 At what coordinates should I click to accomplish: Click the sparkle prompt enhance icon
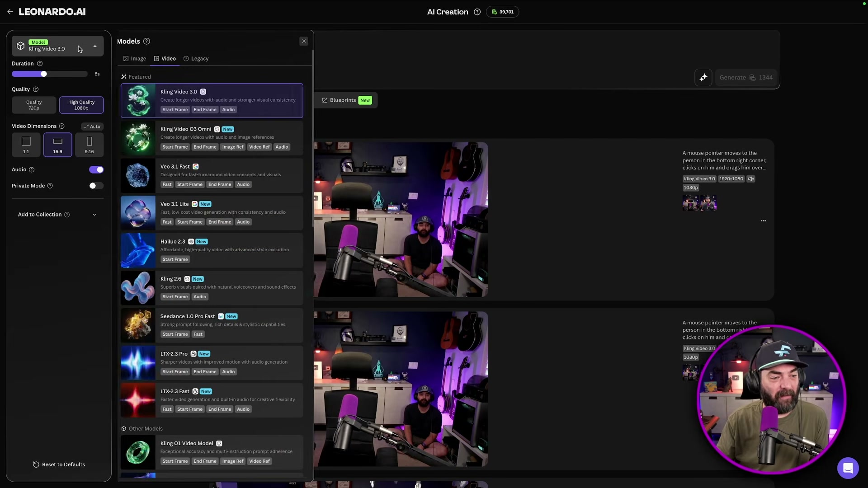tap(703, 77)
